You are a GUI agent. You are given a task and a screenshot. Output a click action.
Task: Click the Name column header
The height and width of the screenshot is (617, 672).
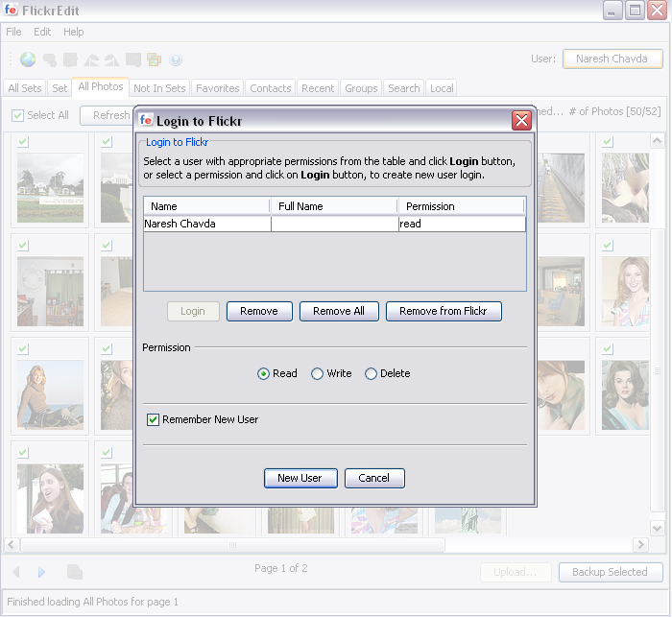tap(207, 206)
